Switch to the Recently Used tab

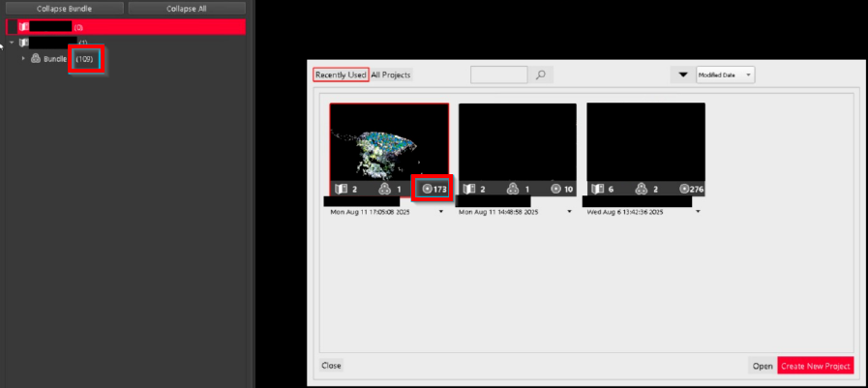(x=341, y=75)
